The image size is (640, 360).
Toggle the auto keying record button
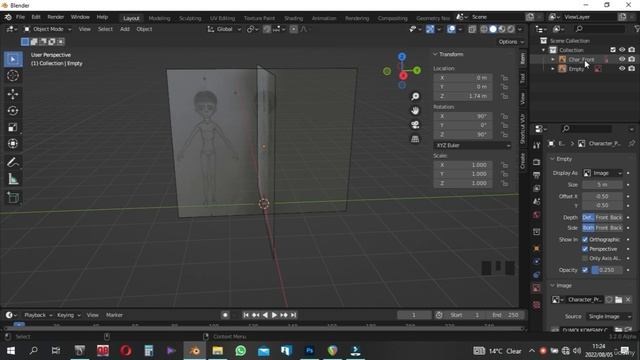(225, 315)
